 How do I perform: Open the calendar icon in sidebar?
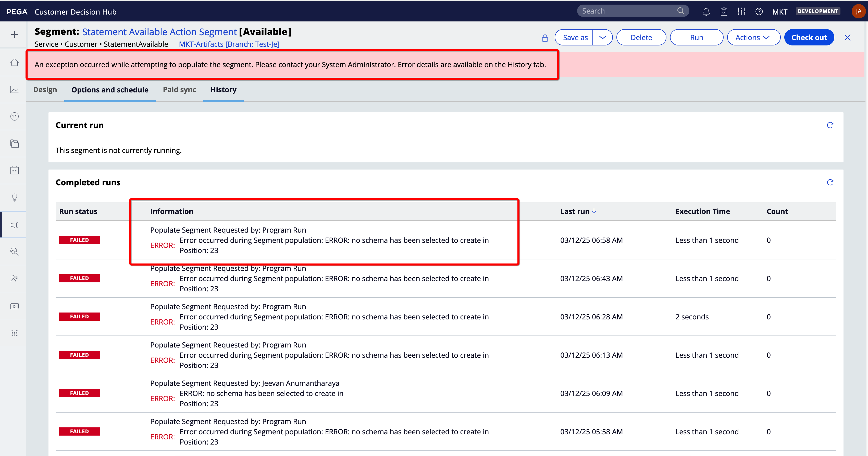[x=15, y=170]
